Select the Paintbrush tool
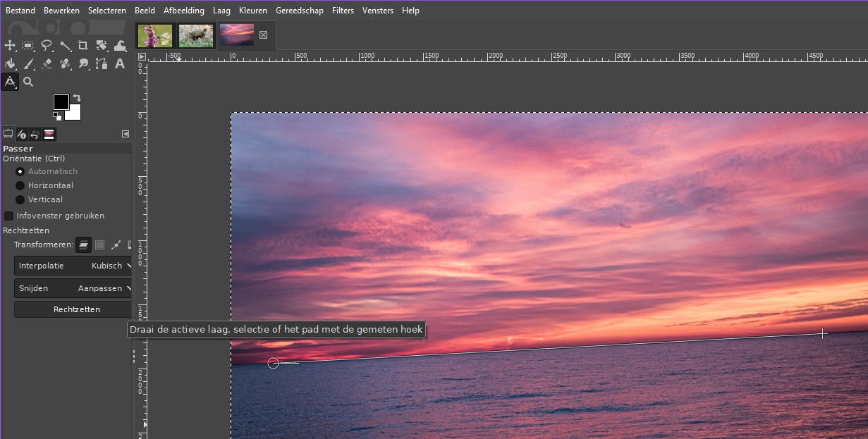868x439 pixels. click(28, 63)
